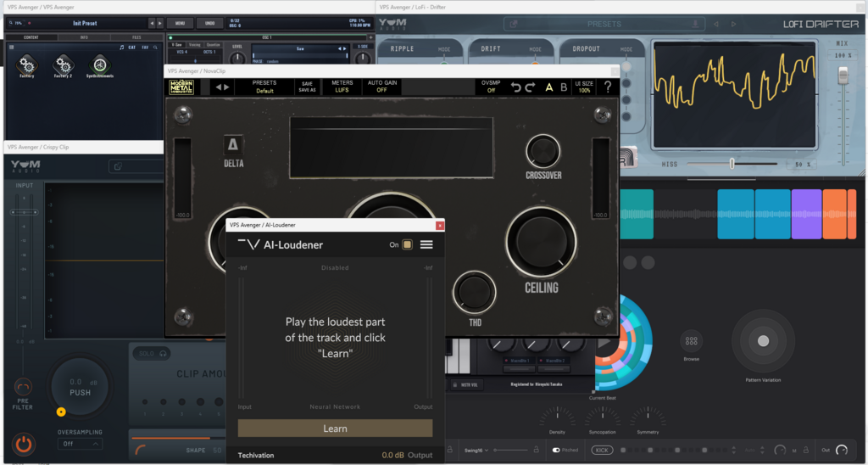This screenshot has width=868, height=465.
Task: Open the AUTO GAIN setting in NovaClip
Action: pyautogui.click(x=381, y=87)
